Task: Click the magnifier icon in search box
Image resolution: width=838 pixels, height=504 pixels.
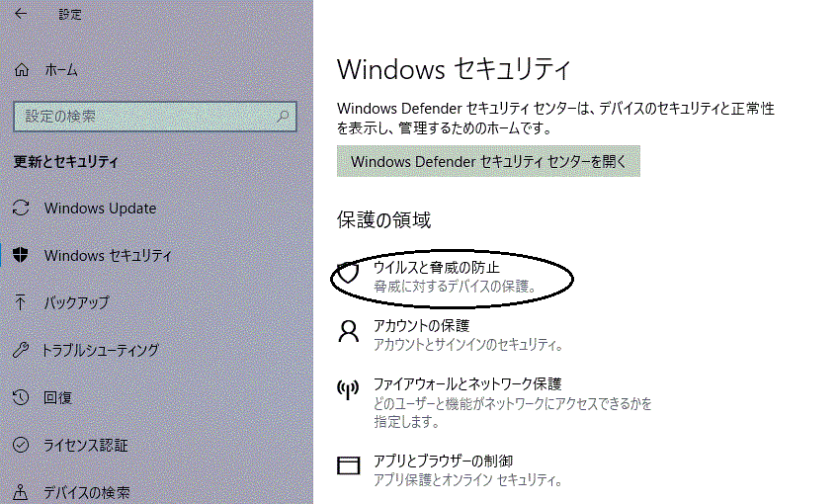Action: pos(283,116)
